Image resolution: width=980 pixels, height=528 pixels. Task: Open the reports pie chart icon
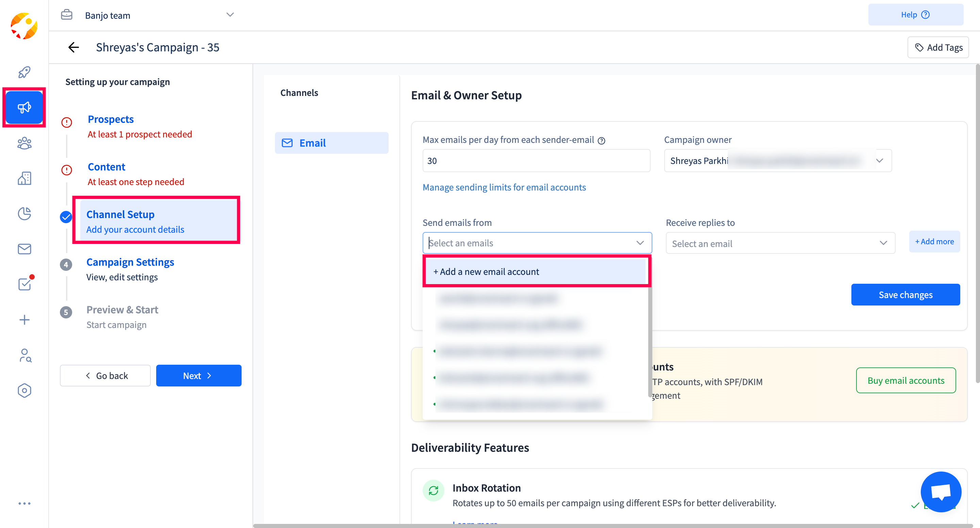[24, 213]
